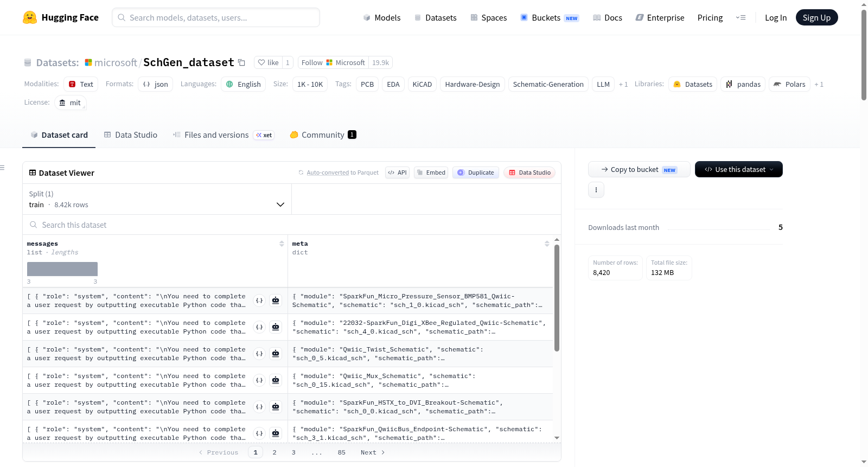868x467 pixels.
Task: Open the Hugging Face home logo
Action: click(x=61, y=17)
